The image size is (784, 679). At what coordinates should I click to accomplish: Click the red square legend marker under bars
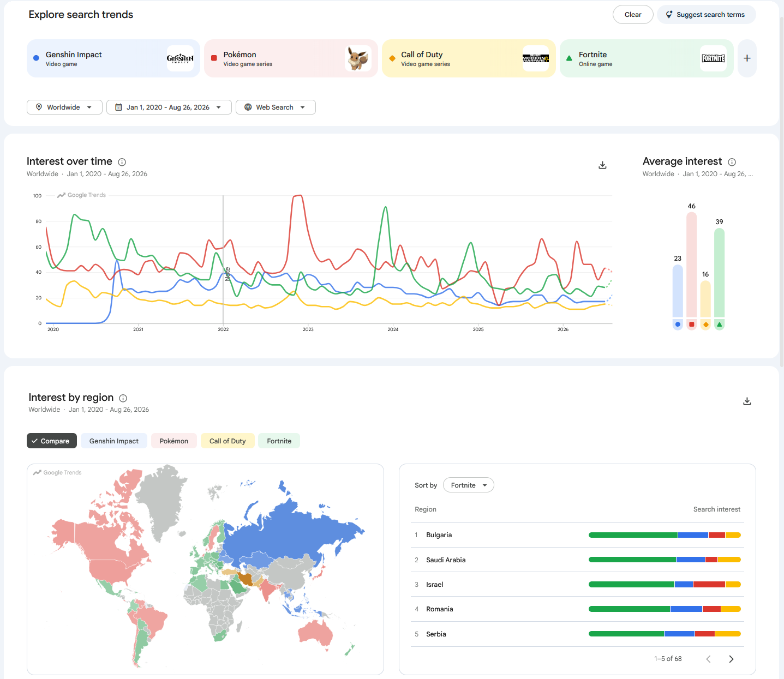pos(692,325)
